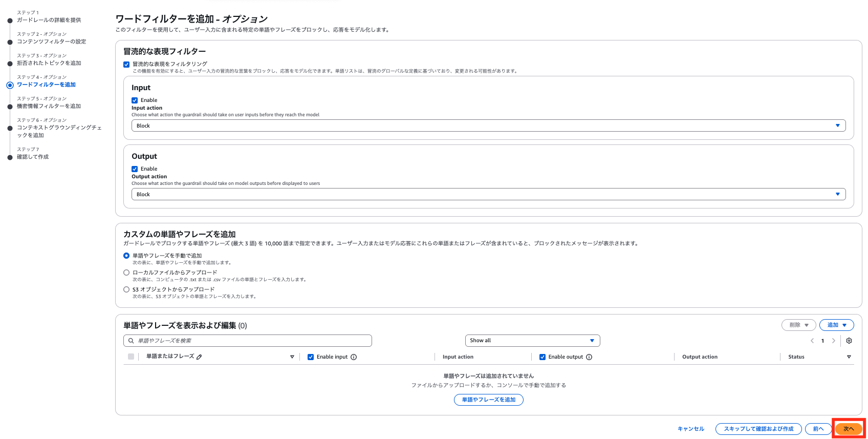
Task: Uncheck Enable under Output section
Action: tap(135, 169)
